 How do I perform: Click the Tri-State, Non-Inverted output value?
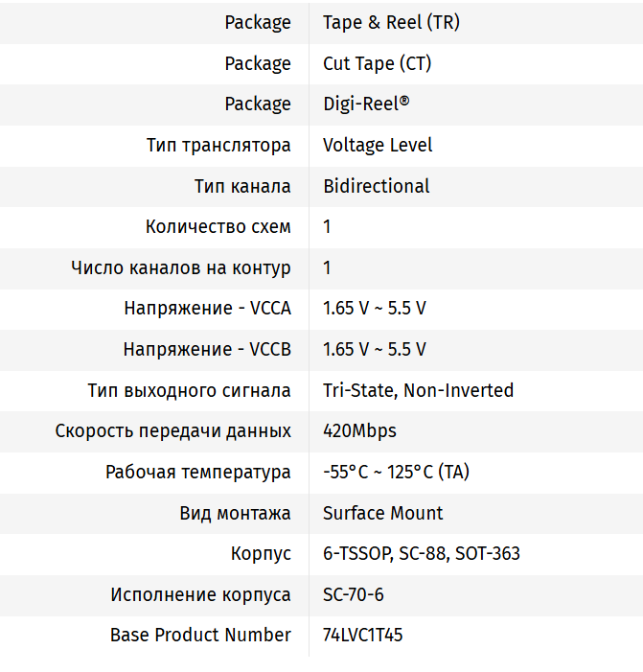[418, 390]
